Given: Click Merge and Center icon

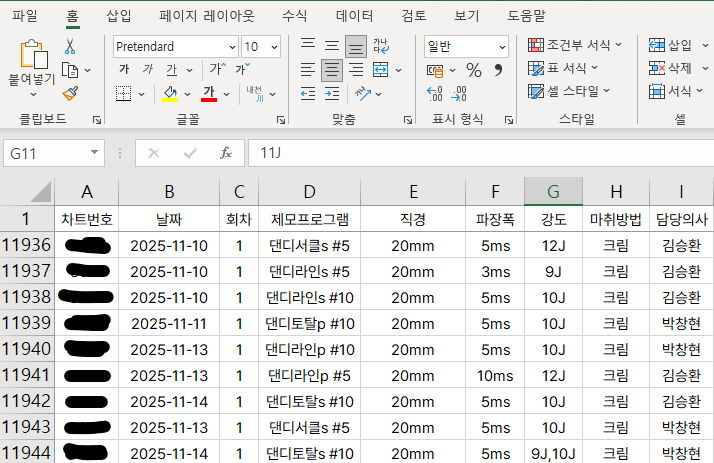Looking at the screenshot, I should coord(381,70).
